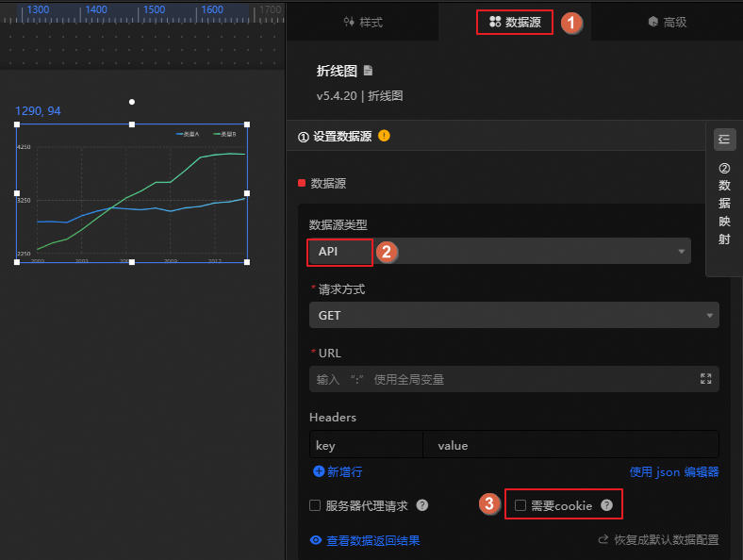Click the chart's bottom-right resize handle
The width and height of the screenshot is (743, 560).
247,262
